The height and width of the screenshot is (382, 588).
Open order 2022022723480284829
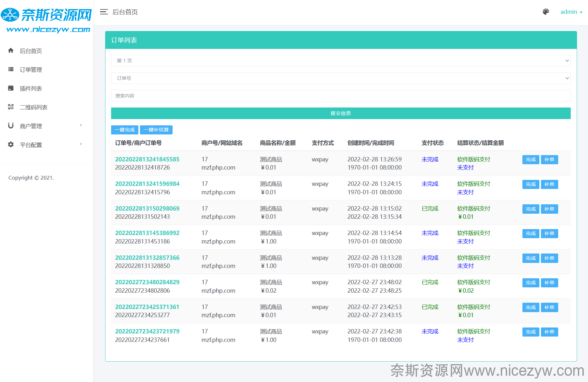[147, 282]
